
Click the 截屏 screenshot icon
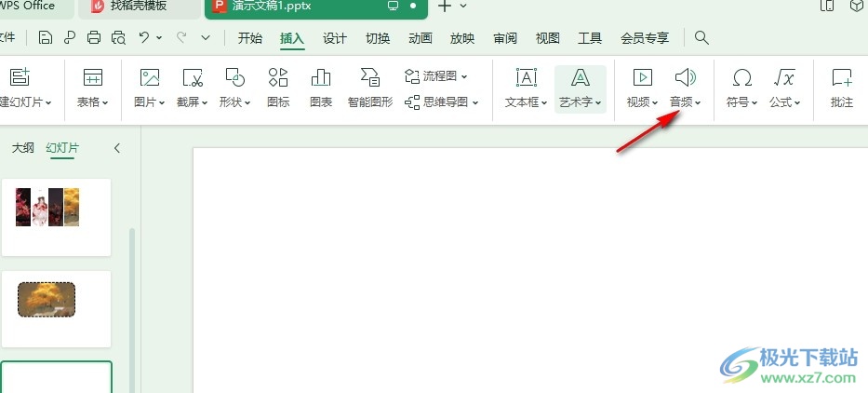193,77
